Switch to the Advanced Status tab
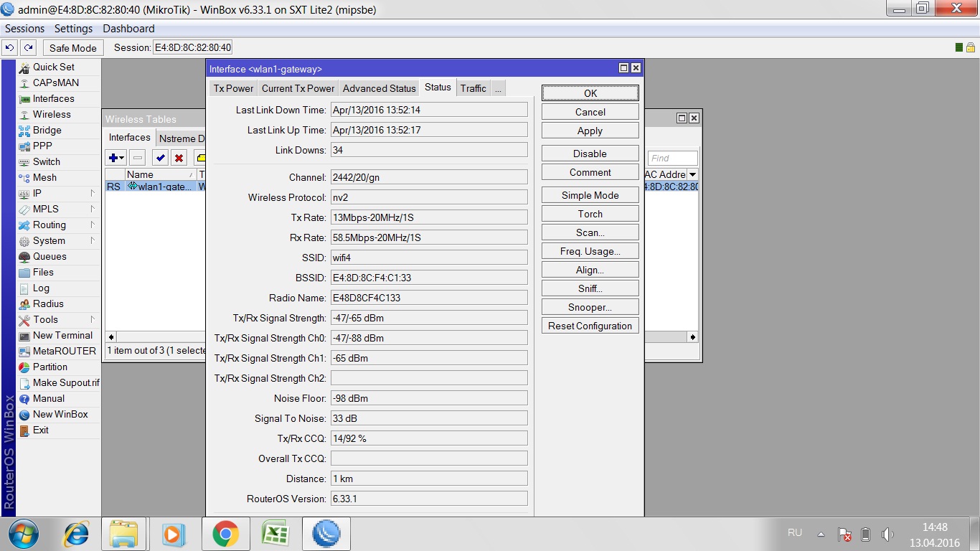 pos(379,88)
